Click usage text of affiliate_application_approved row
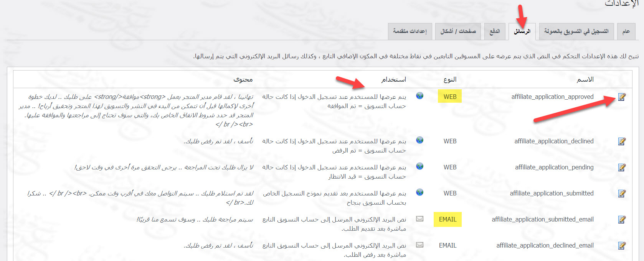The width and height of the screenshot is (644, 261). pyautogui.click(x=334, y=102)
